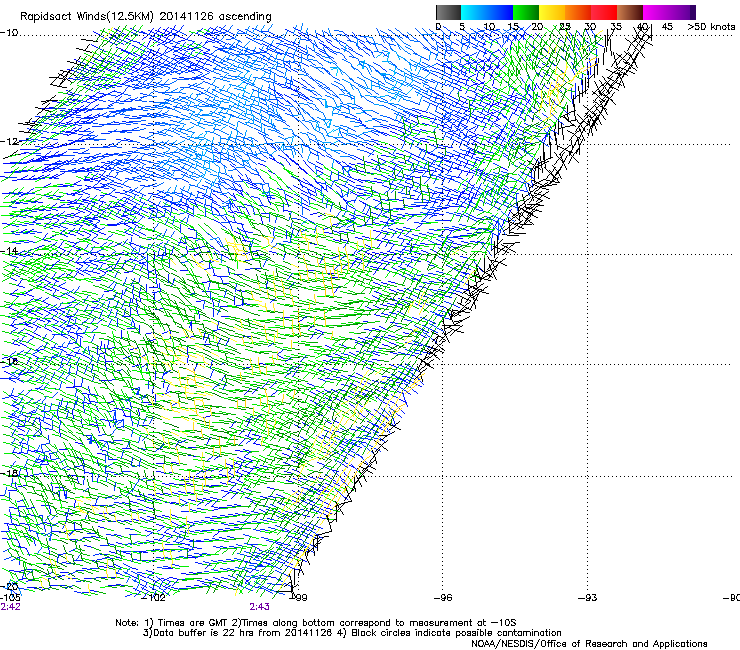The image size is (740, 650).
Task: Click the '-16' latitude axis label
Action: pos(9,362)
